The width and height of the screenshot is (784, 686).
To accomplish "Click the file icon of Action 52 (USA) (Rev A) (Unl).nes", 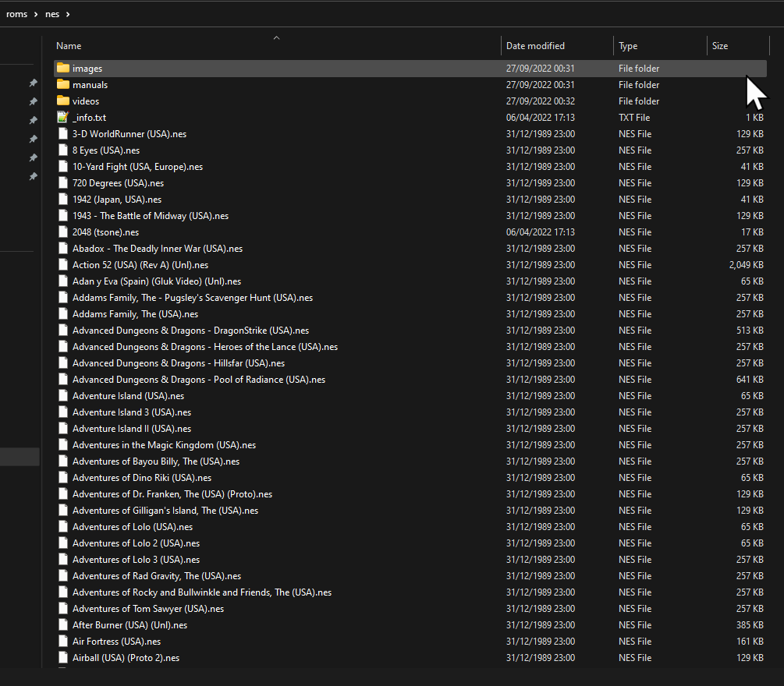I will tap(63, 264).
